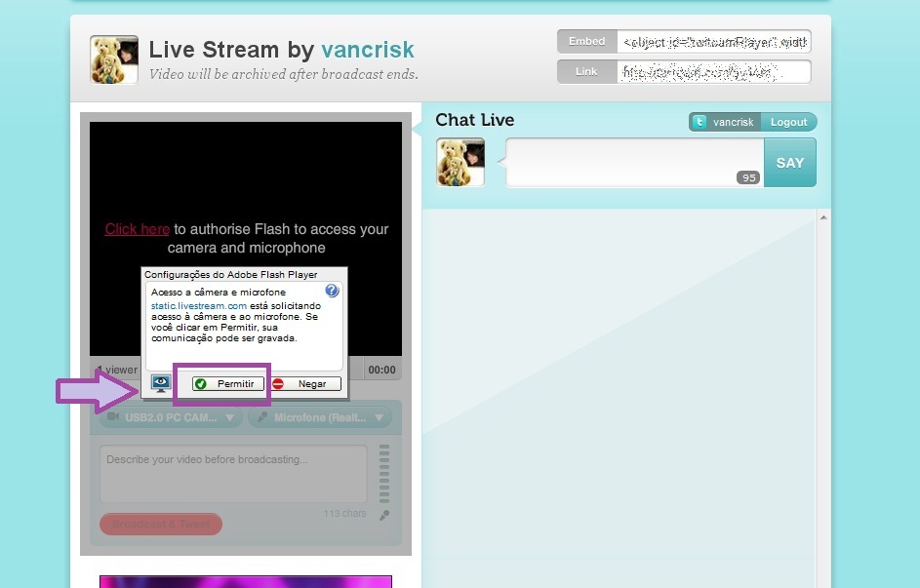Viewport: 920px width, 588px height.
Task: Select the Embed code field
Action: point(713,42)
